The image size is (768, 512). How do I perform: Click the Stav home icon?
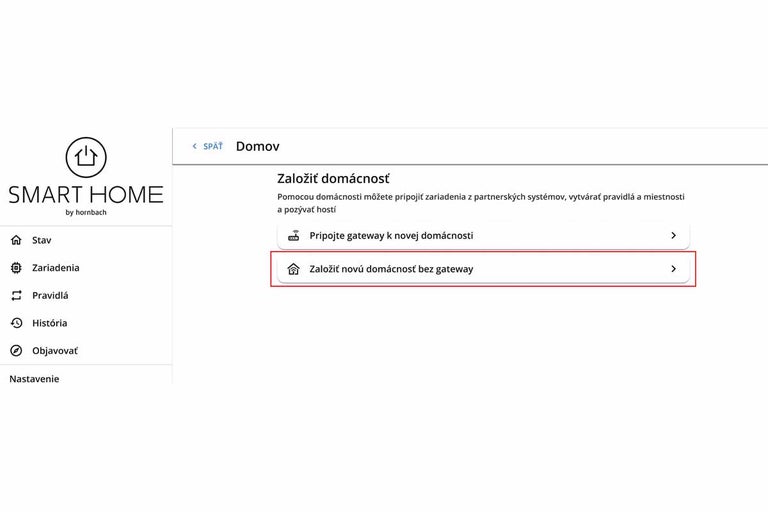16,240
